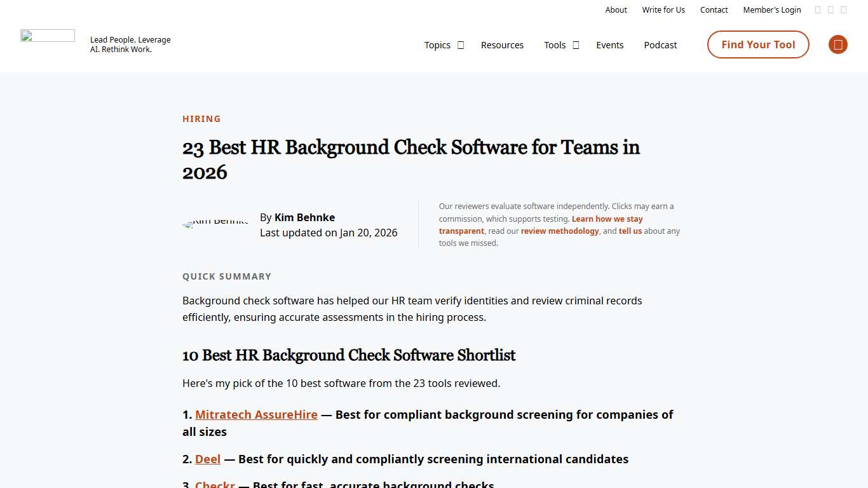This screenshot has height=488, width=868.
Task: Expand the Topics dropdown menu
Action: point(437,45)
